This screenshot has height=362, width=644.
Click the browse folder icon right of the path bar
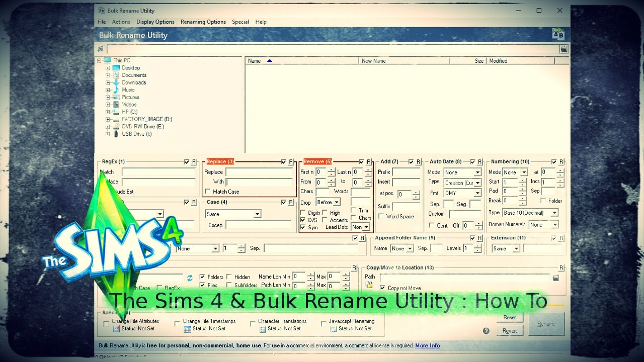[x=564, y=49]
